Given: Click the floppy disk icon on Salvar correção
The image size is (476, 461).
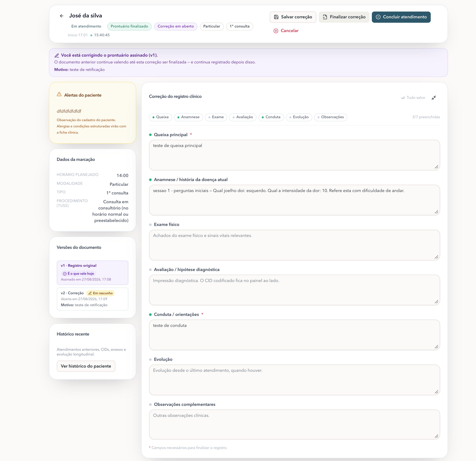Looking at the screenshot, I should [276, 17].
